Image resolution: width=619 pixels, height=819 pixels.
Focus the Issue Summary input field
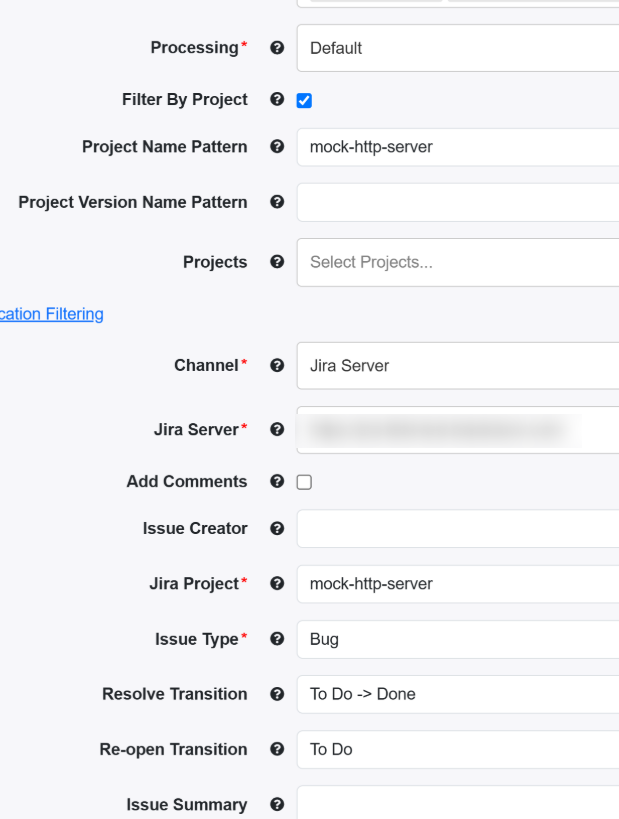pos(458,802)
